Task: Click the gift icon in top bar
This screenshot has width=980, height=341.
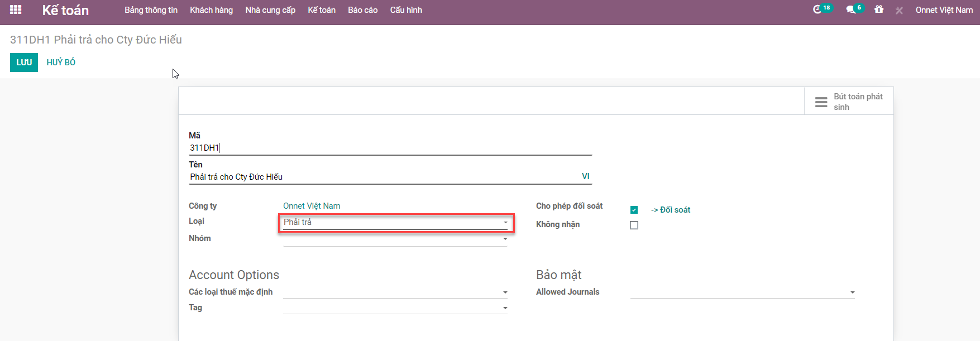Action: [879, 9]
